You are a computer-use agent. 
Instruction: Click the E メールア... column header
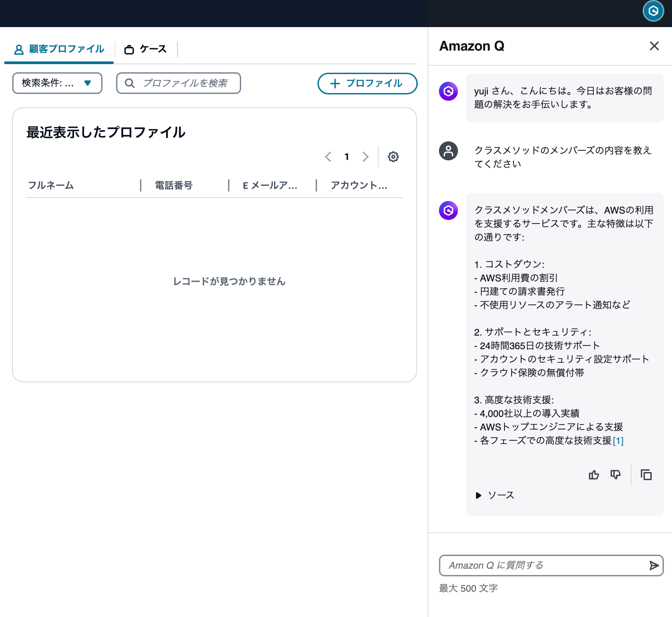point(270,185)
